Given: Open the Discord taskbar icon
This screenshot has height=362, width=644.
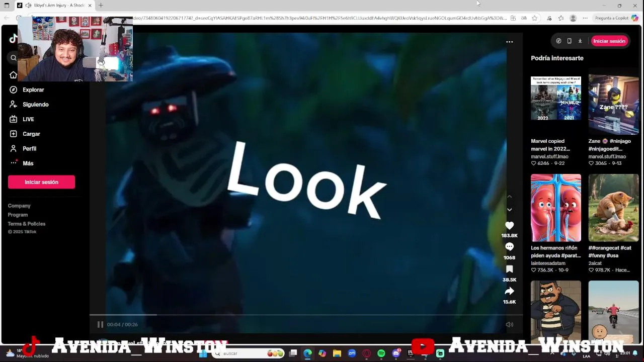Looking at the screenshot, I should (396, 353).
